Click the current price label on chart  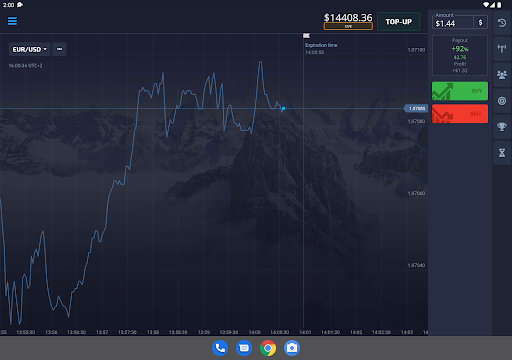416,109
